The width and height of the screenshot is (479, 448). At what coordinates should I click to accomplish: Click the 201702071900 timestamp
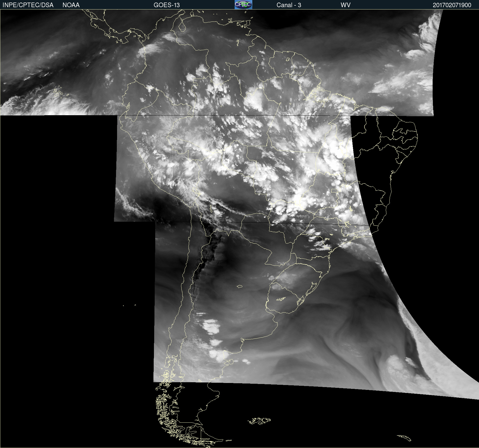452,5
